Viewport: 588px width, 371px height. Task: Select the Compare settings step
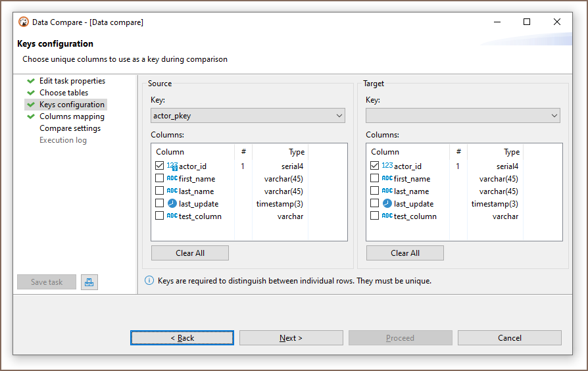point(70,128)
